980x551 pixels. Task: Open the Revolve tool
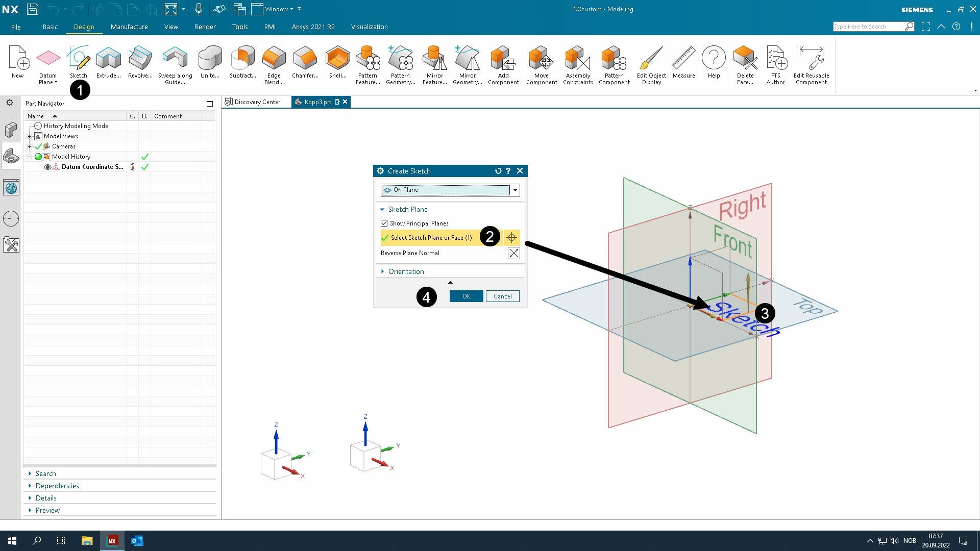click(140, 59)
